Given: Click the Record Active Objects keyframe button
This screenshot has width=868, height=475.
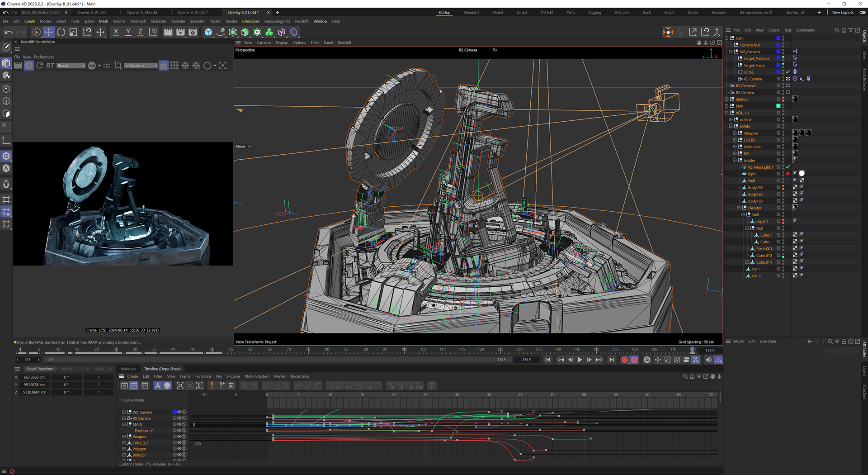Looking at the screenshot, I should point(624,360).
